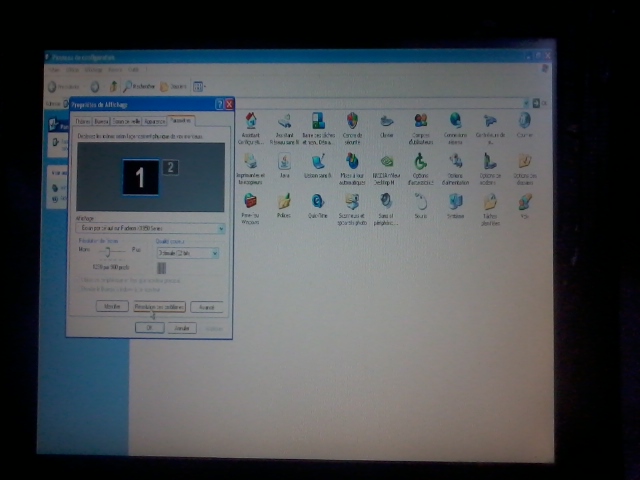Image resolution: width=640 pixels, height=480 pixels.
Task: Open Sons et périphériques audio icon
Action: pos(386,209)
